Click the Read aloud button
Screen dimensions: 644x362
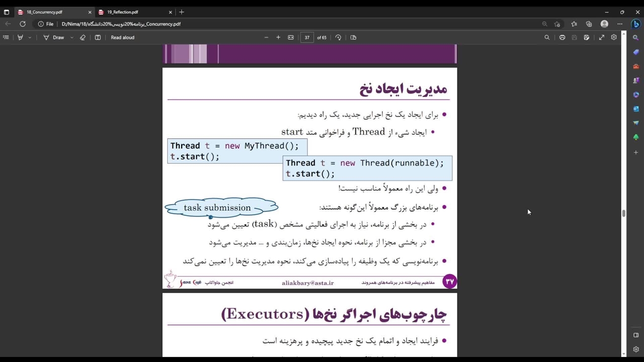pyautogui.click(x=122, y=37)
